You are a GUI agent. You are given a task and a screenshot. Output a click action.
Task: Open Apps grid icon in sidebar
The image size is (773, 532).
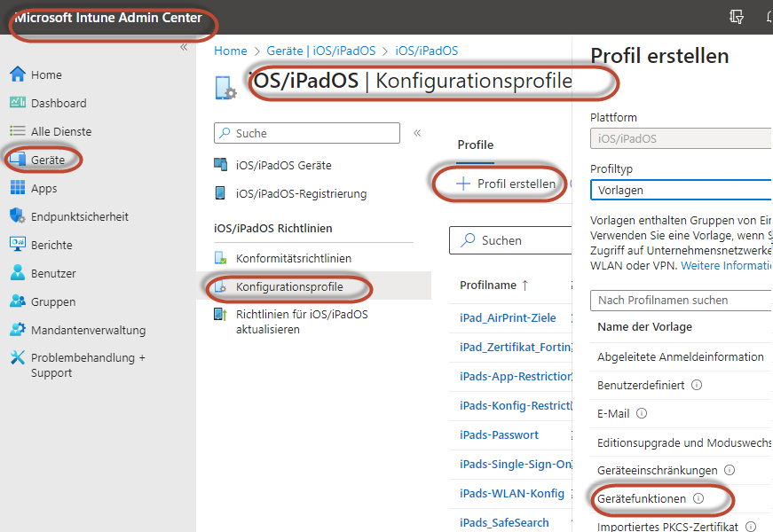(18, 188)
